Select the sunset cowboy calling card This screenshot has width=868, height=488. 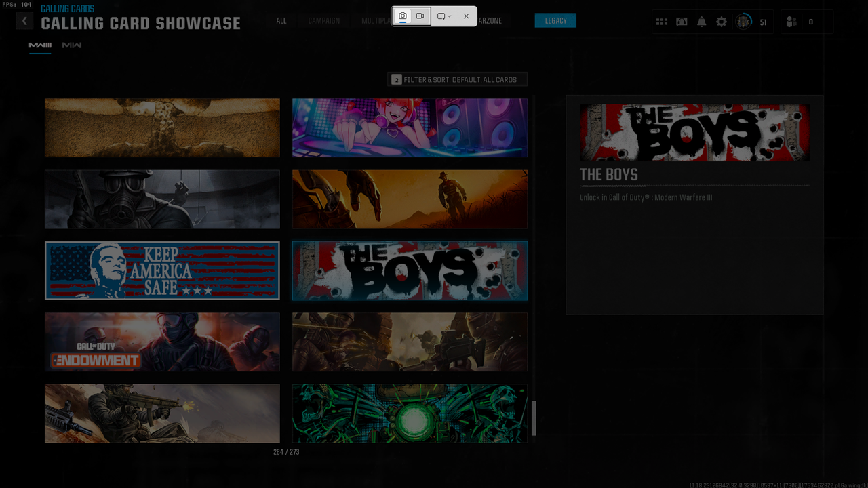(410, 199)
